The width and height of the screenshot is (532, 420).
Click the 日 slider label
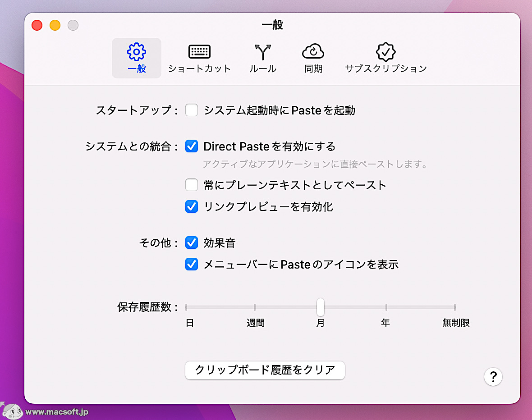(x=190, y=323)
